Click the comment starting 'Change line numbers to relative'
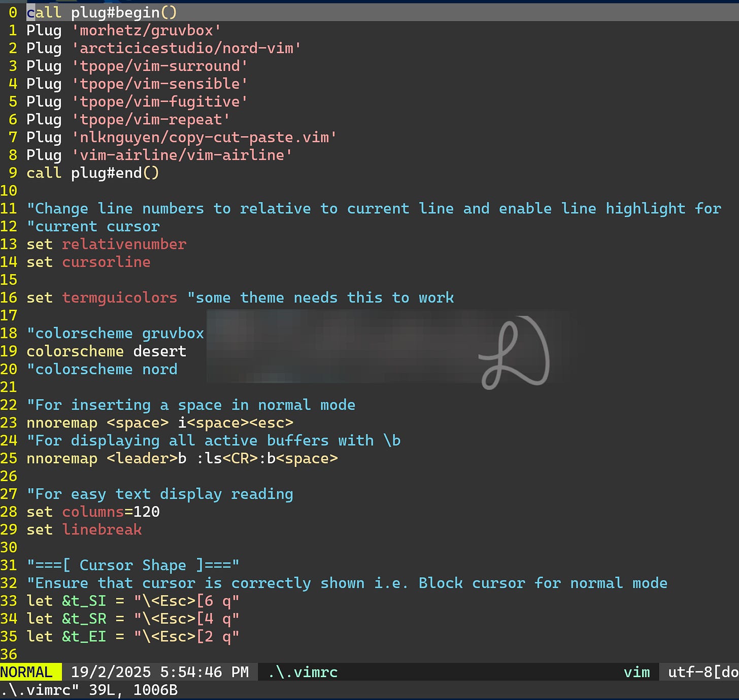The height and width of the screenshot is (700, 739). (x=374, y=209)
